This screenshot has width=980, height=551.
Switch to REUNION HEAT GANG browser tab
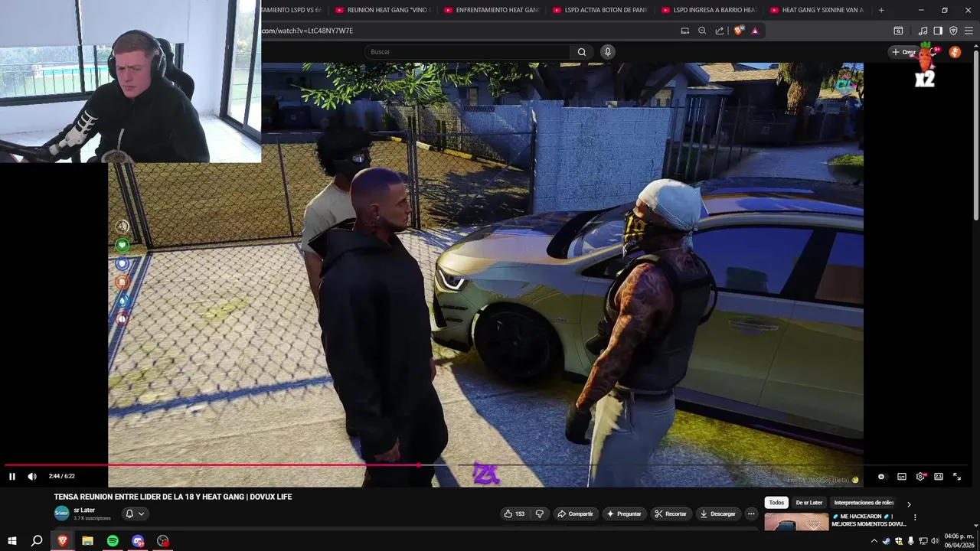383,10
